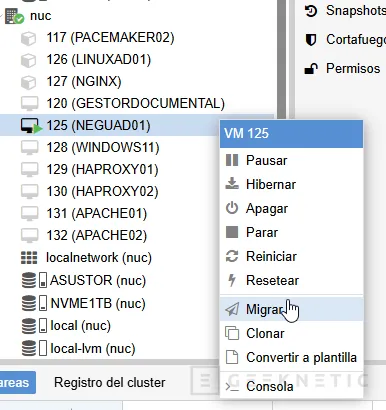Click the terminal prompt icon beside Consola
The height and width of the screenshot is (410, 386).
pyautogui.click(x=232, y=387)
